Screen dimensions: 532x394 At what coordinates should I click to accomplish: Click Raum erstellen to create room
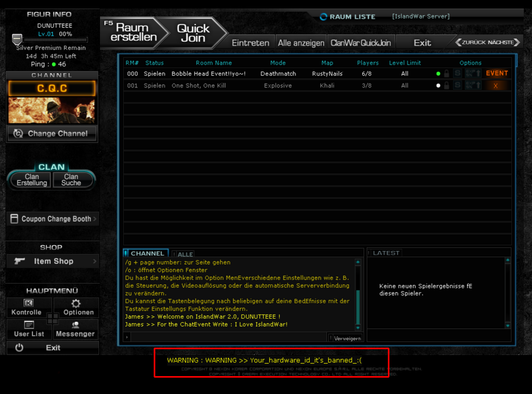pyautogui.click(x=134, y=32)
